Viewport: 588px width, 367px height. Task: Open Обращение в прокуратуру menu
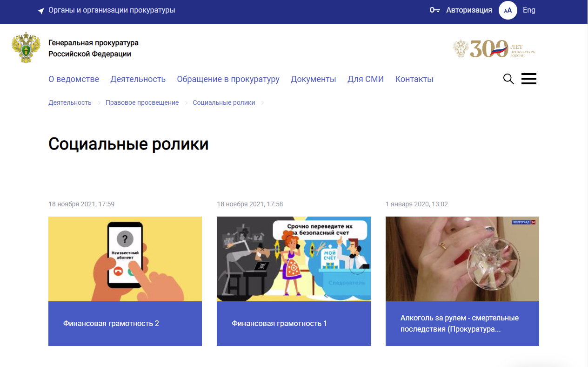point(228,79)
